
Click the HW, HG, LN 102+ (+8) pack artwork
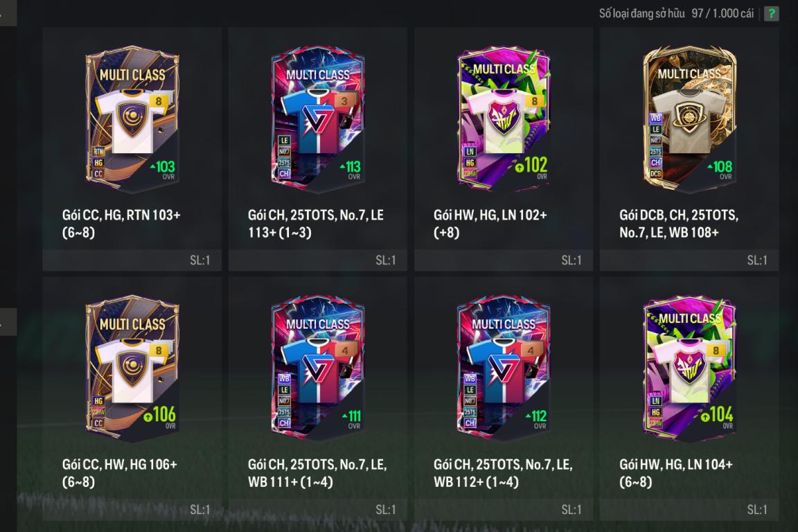coord(504,118)
